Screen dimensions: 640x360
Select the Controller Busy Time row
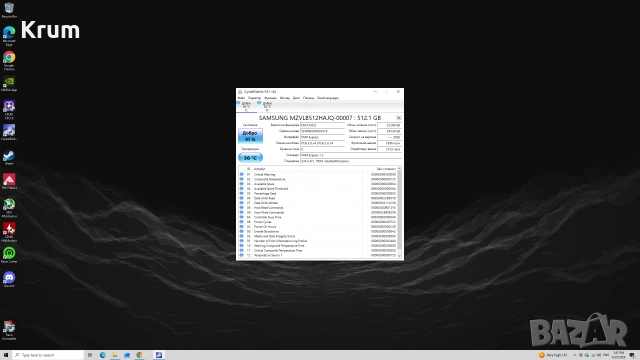click(318, 217)
